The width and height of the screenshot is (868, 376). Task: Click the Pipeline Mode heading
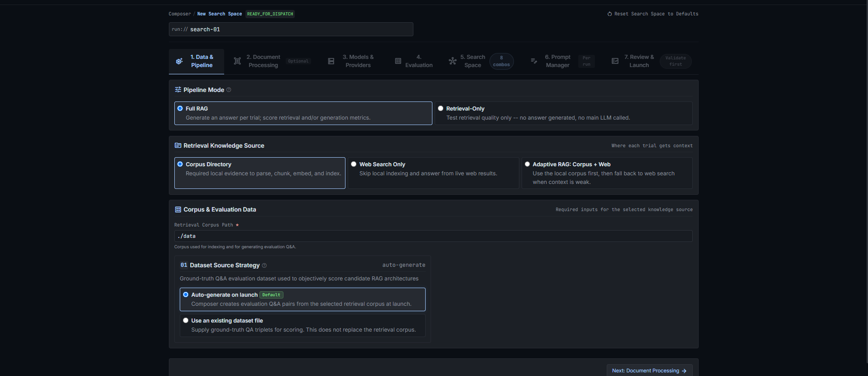(x=204, y=90)
